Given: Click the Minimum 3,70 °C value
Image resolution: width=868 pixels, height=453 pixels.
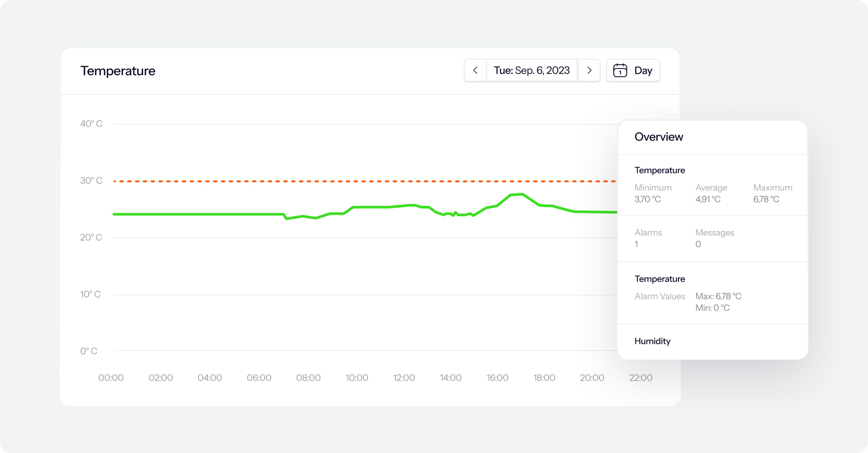Looking at the screenshot, I should click(647, 199).
